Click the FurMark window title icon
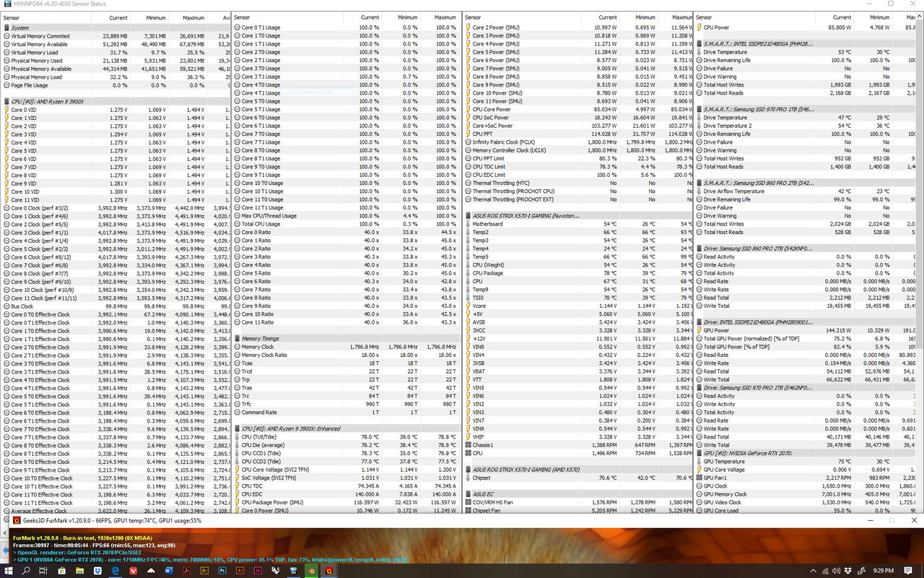 17,520
